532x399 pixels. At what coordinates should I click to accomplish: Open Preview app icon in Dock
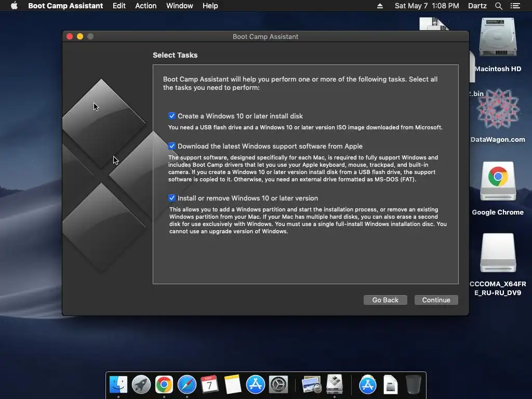[x=312, y=385]
